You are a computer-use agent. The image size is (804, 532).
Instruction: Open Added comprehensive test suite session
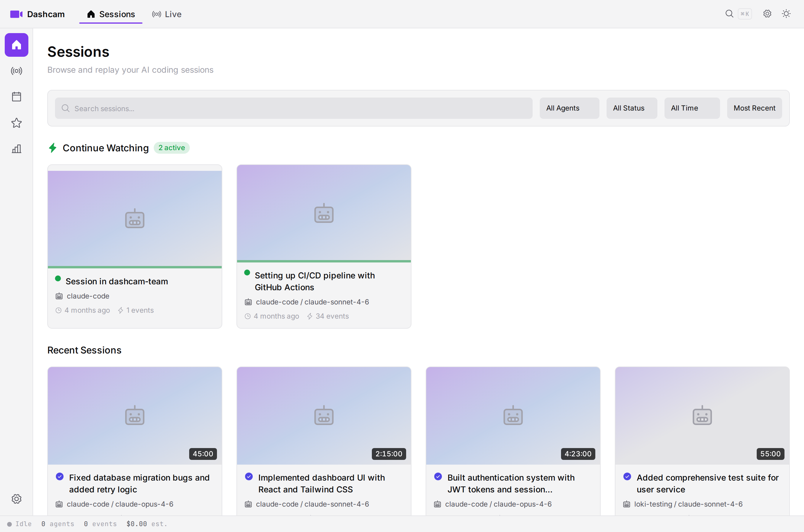pos(707,484)
